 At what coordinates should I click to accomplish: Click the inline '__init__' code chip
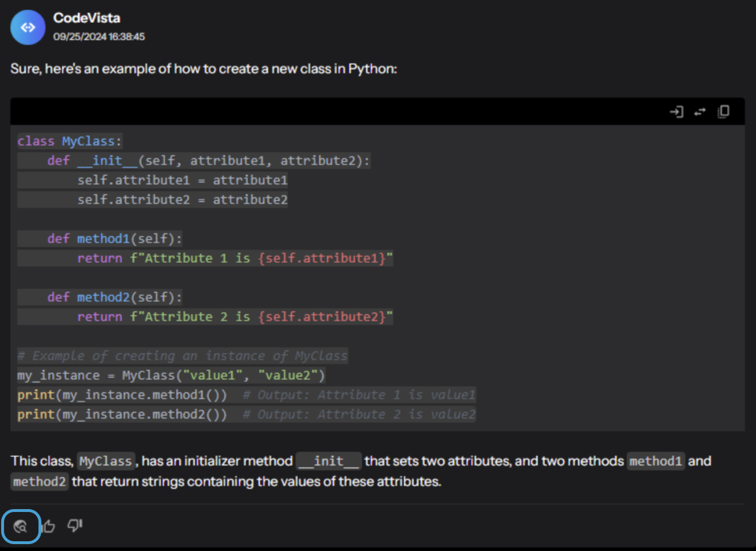click(x=329, y=461)
